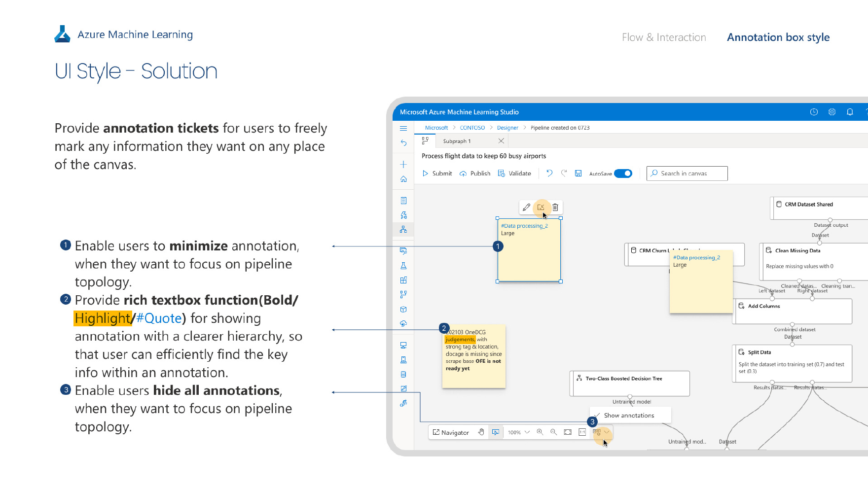
Task: Switch to the Subgraph 1 tab
Action: coord(457,141)
